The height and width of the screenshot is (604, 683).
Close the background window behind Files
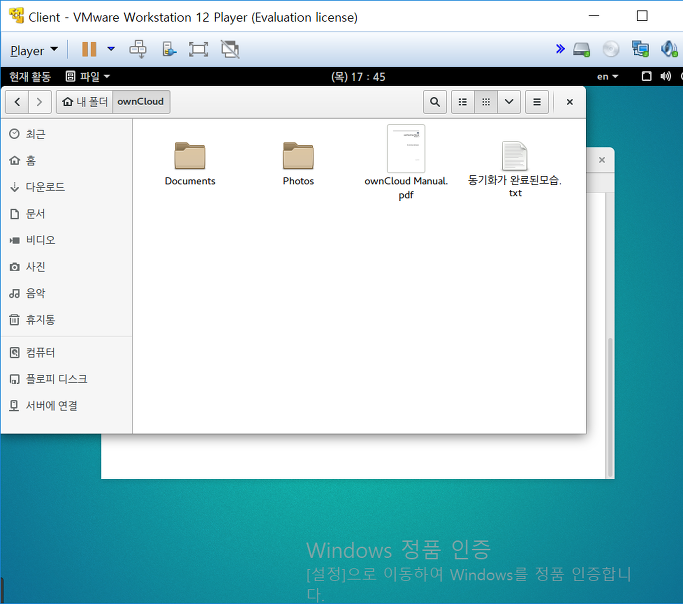[x=602, y=160]
